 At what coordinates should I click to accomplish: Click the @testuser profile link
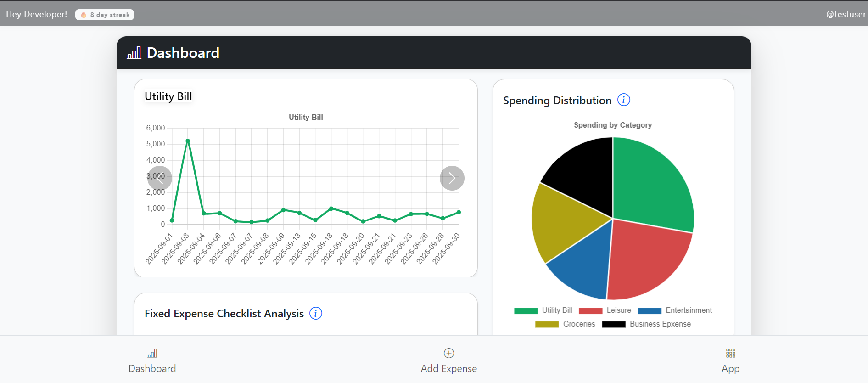[846, 14]
